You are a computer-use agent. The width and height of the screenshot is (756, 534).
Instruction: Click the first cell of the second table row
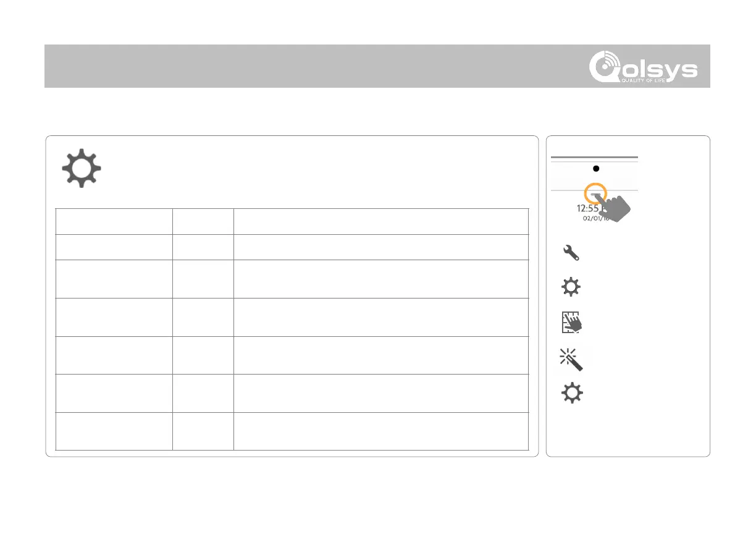coord(114,247)
